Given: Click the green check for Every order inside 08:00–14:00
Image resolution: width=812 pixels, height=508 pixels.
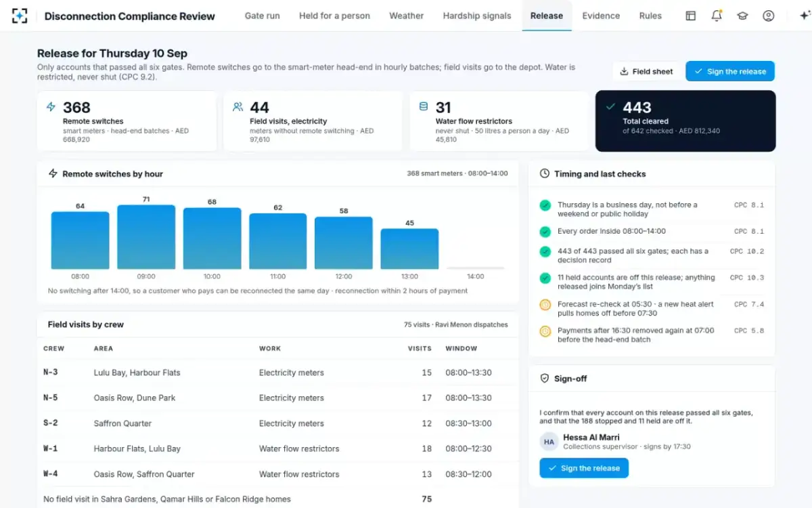Looking at the screenshot, I should [545, 232].
